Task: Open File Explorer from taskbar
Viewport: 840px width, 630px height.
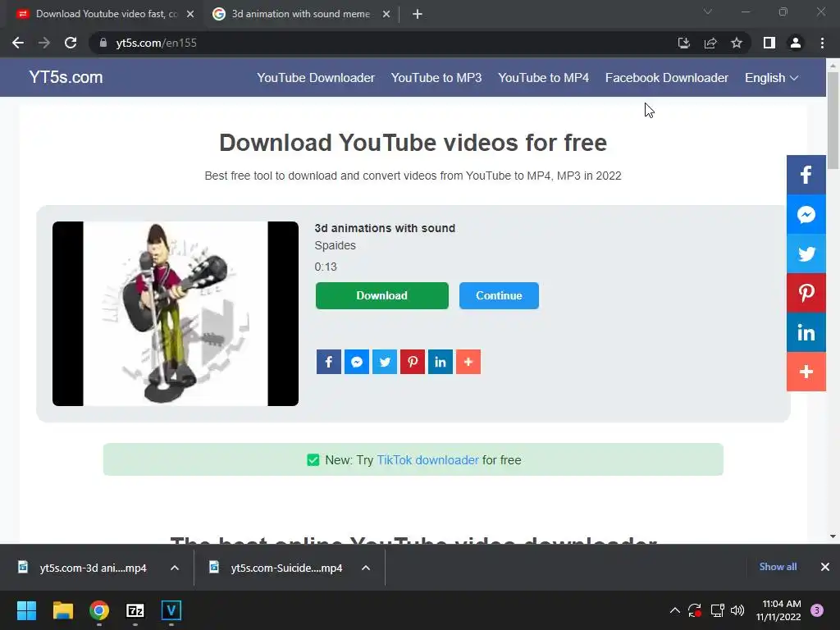Action: click(x=62, y=610)
